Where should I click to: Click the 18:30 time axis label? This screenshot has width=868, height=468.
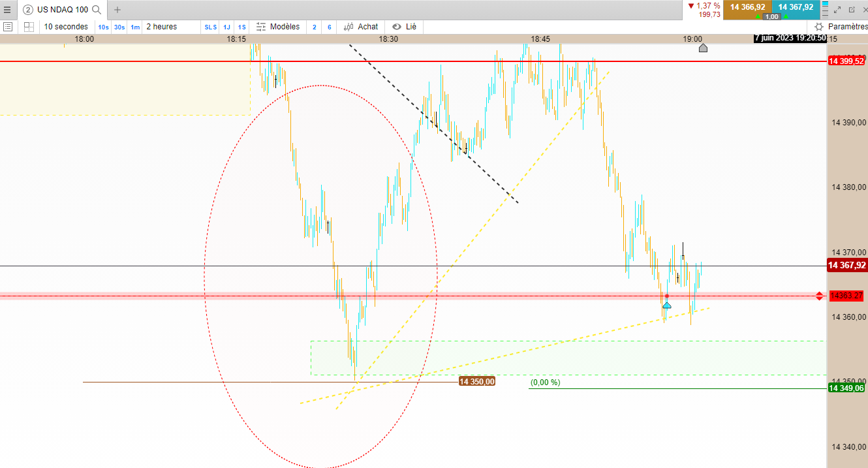[388, 39]
